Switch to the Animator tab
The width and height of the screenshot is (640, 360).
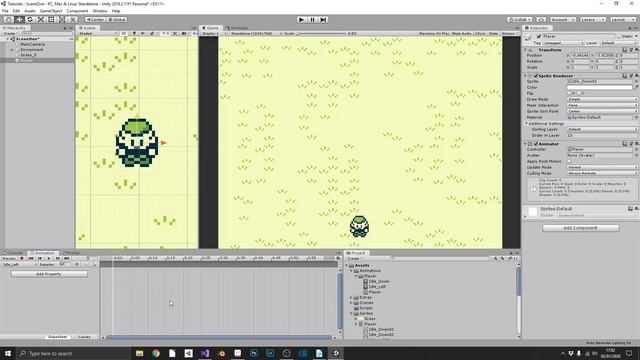click(x=238, y=28)
